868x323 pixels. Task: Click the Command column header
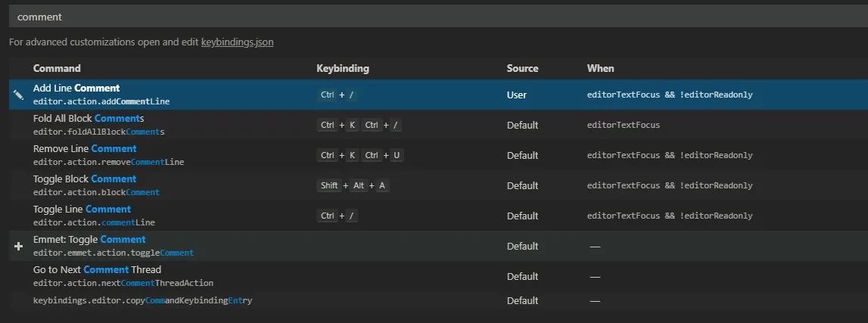click(x=57, y=68)
